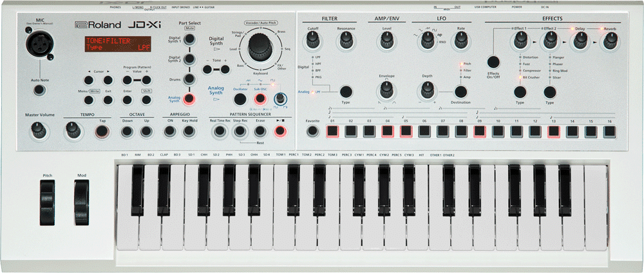
Task: Turn the large tone category dial
Action: pos(260,46)
